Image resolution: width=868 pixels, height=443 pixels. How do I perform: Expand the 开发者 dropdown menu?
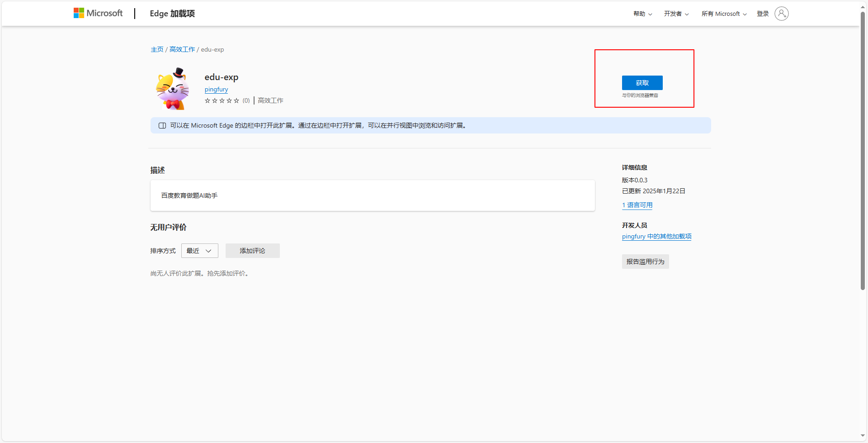tap(676, 14)
